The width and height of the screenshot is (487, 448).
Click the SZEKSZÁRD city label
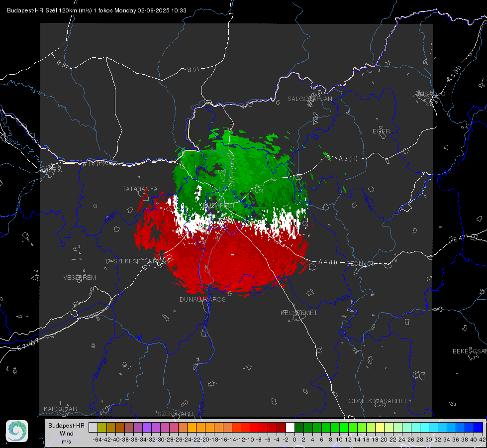pyautogui.click(x=176, y=414)
